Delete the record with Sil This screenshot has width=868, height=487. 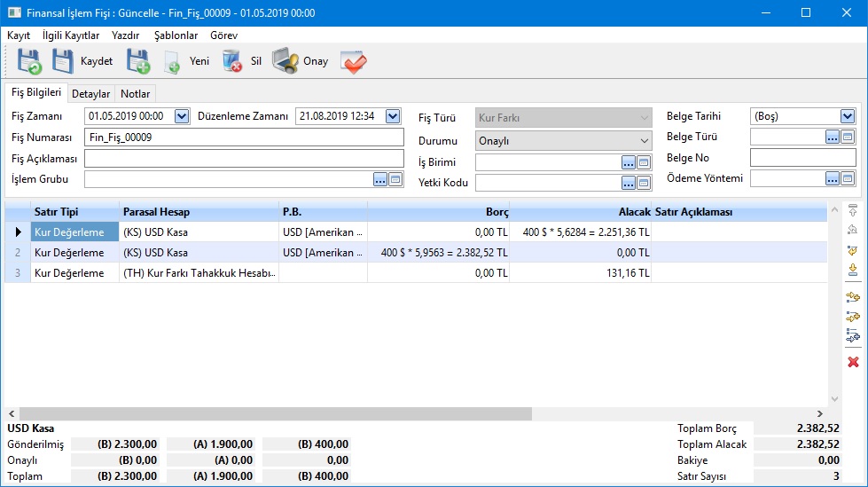click(x=241, y=61)
